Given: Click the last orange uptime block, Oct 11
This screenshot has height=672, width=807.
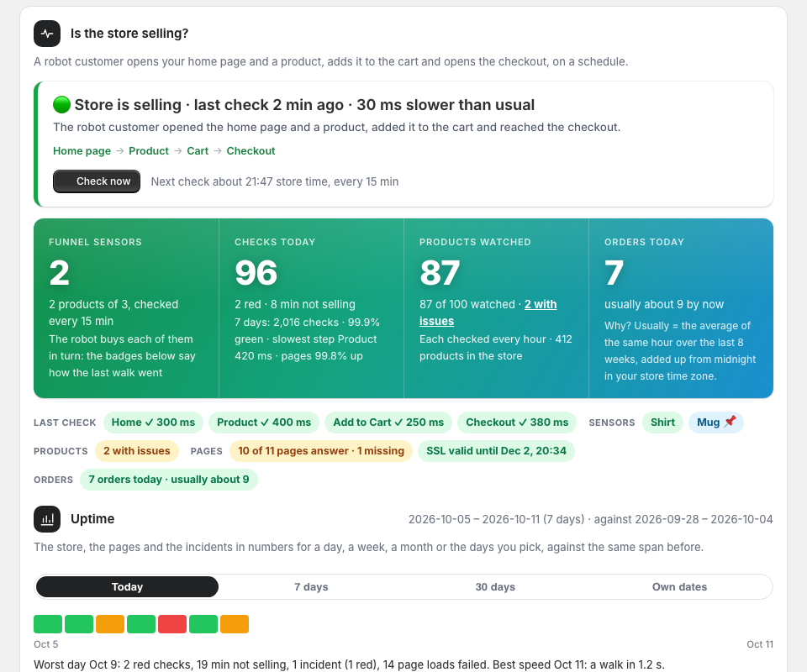Looking at the screenshot, I should tap(235, 624).
